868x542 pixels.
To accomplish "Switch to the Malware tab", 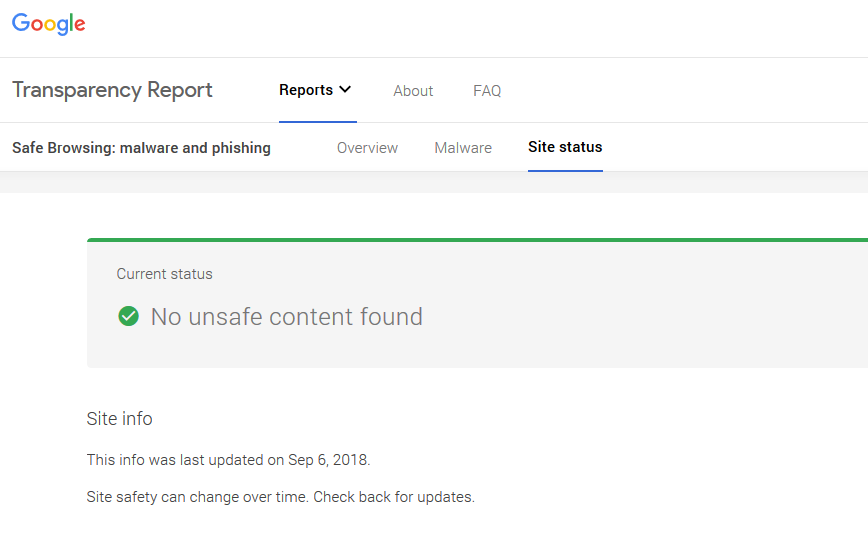I will pos(463,148).
